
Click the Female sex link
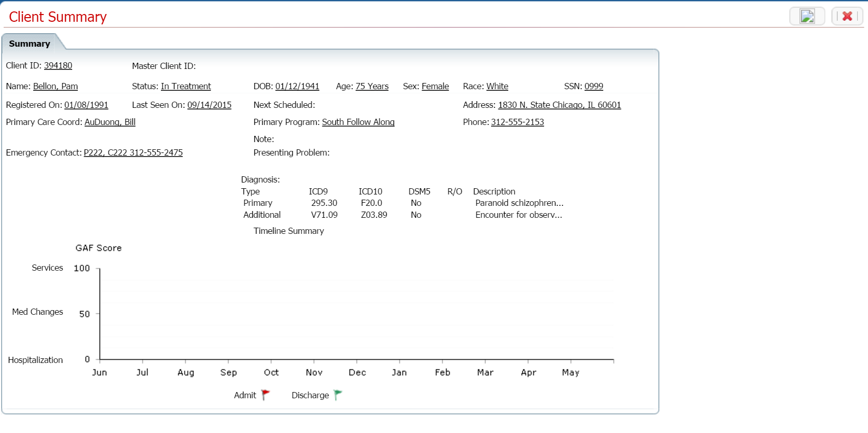(x=435, y=86)
